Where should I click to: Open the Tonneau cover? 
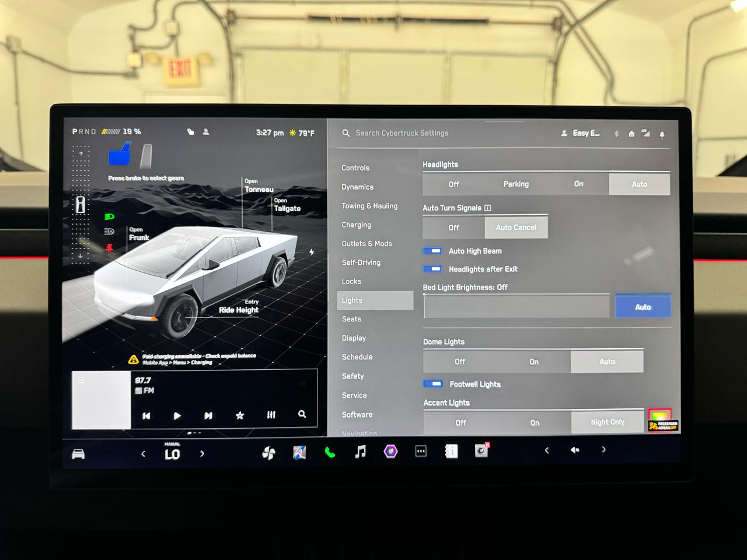[259, 186]
